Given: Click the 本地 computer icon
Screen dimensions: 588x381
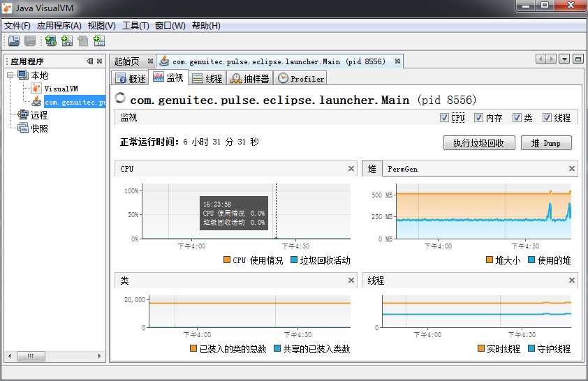Looking at the screenshot, I should [23, 75].
